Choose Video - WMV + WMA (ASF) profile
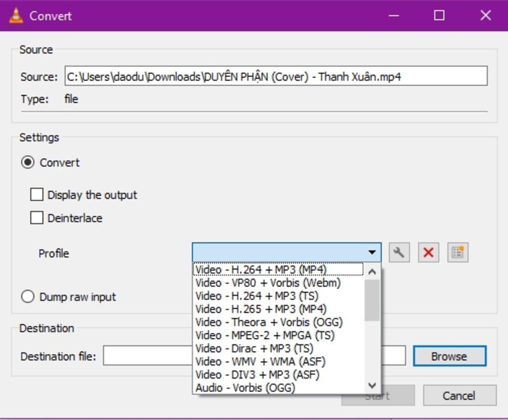The width and height of the screenshot is (508, 420). [x=278, y=361]
